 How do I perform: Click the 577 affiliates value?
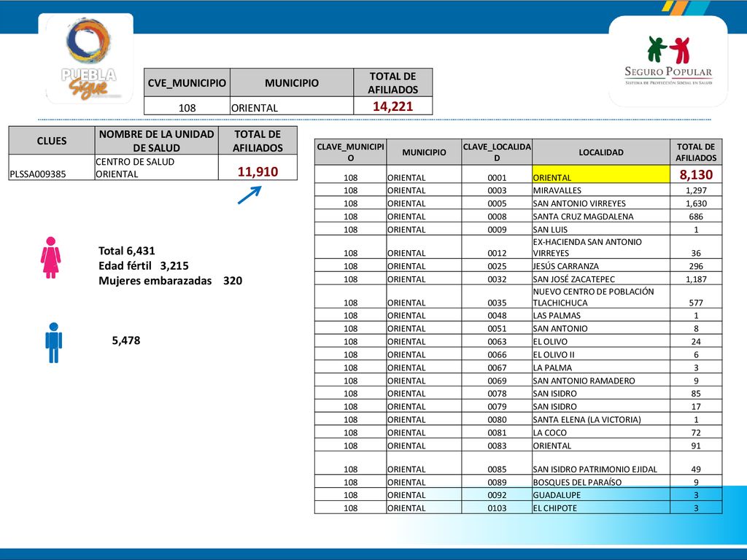point(696,303)
